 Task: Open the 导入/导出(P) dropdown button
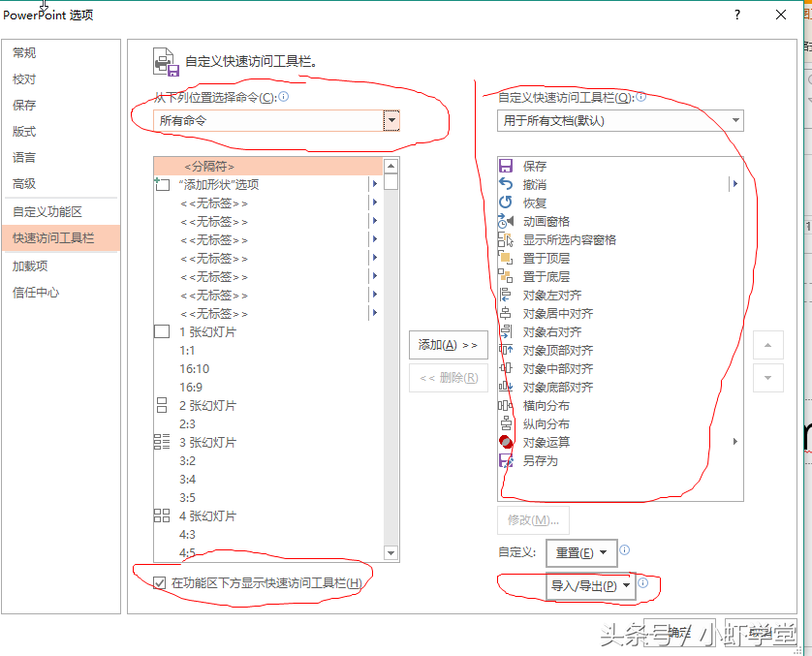click(x=590, y=586)
